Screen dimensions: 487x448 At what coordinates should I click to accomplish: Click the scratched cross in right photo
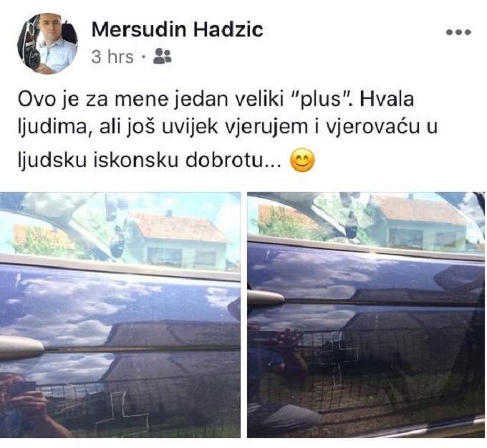339,357
